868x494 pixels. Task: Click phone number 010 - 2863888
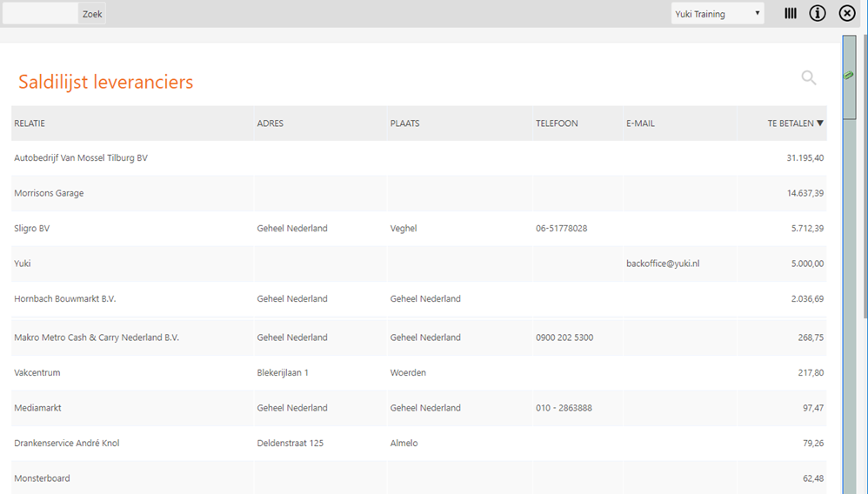(564, 408)
